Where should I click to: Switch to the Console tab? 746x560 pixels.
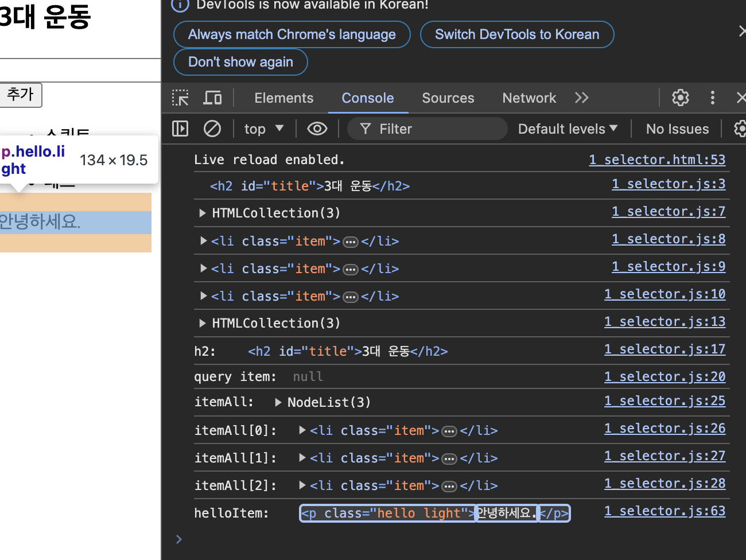(368, 98)
